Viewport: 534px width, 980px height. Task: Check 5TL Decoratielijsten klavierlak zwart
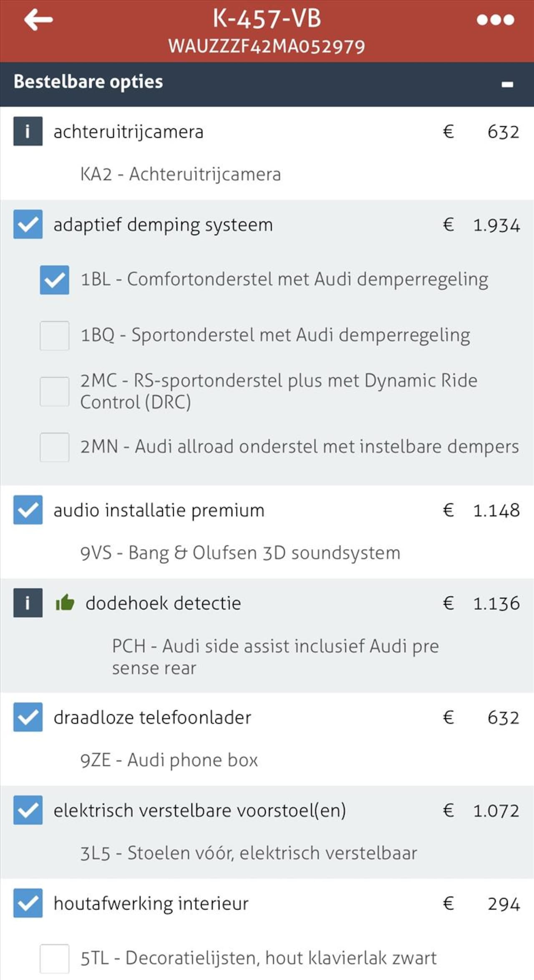(x=55, y=959)
